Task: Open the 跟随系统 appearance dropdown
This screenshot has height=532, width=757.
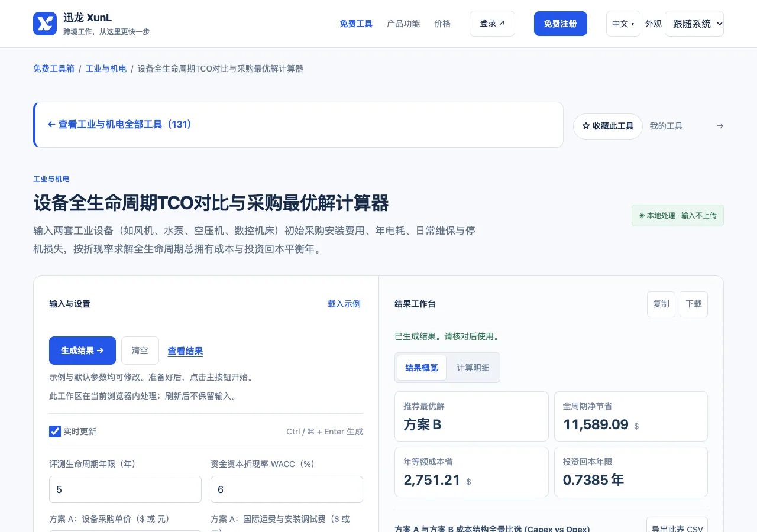Action: point(694,24)
